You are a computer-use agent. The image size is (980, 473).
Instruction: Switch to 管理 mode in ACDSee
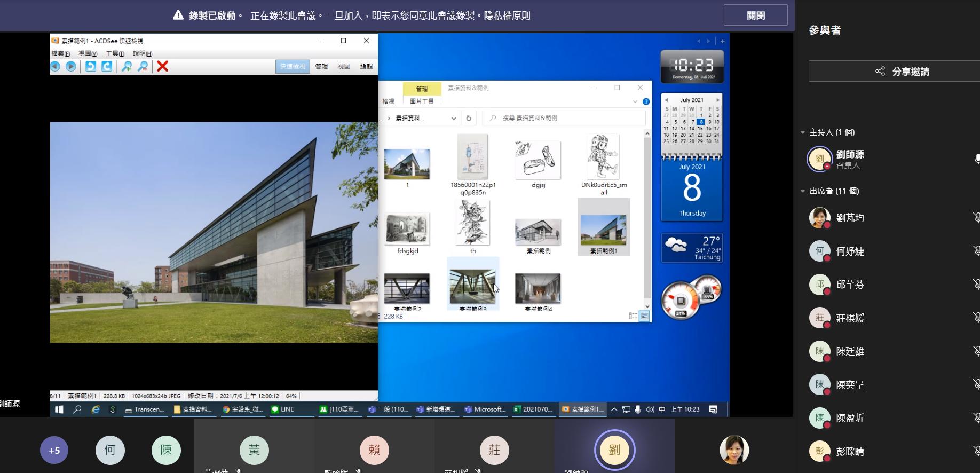(x=321, y=67)
